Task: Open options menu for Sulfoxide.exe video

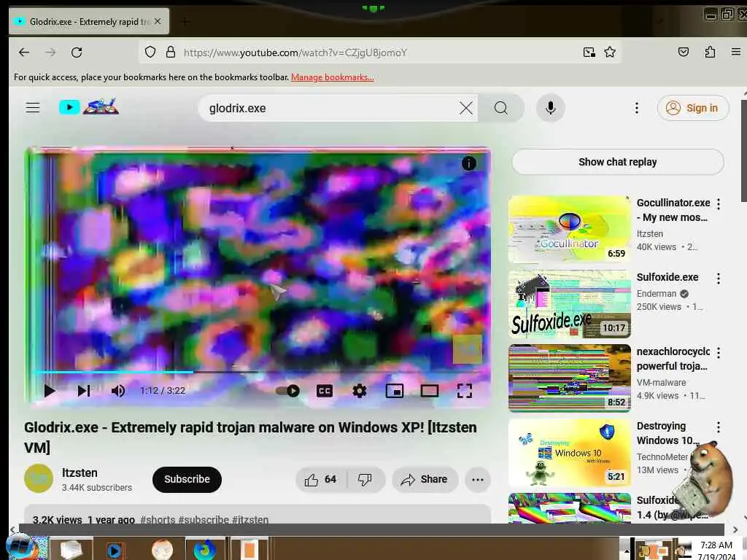Action: pos(719,278)
